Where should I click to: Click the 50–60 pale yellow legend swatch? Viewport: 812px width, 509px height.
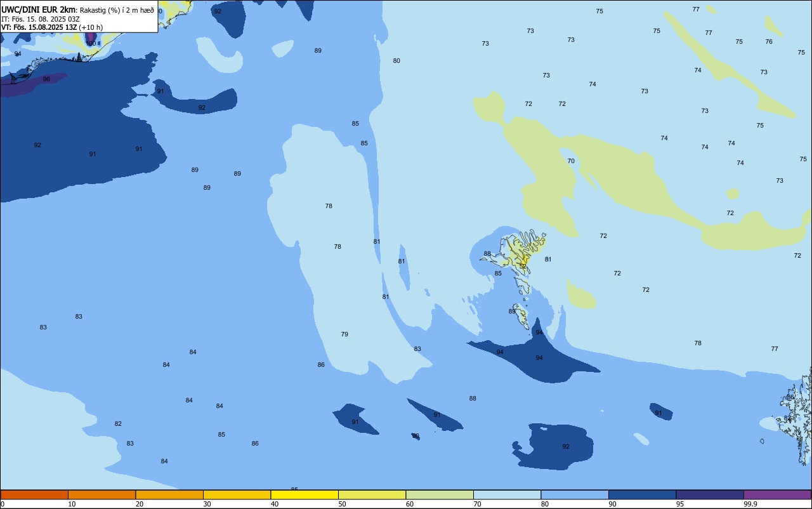tap(372, 494)
